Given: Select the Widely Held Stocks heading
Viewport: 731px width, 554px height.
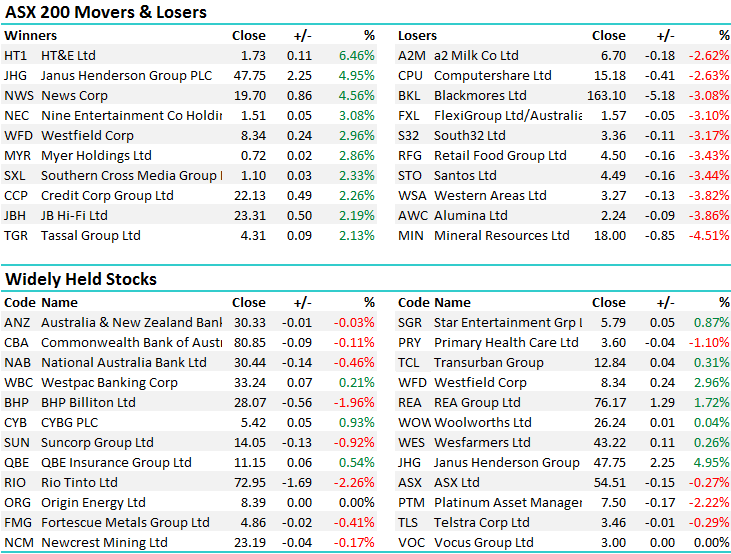Looking at the screenshot, I should 81,279.
